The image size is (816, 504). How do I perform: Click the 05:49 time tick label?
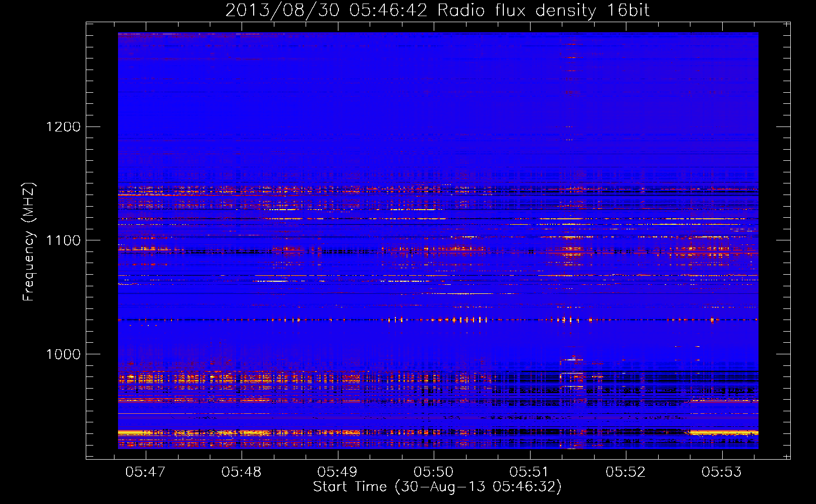pos(337,472)
